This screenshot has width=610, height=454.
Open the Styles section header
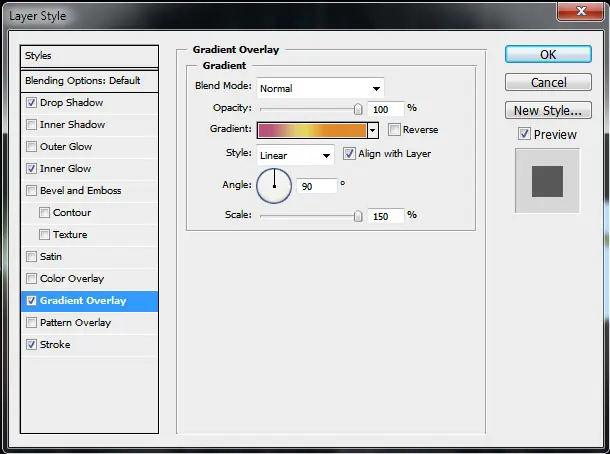coord(89,56)
